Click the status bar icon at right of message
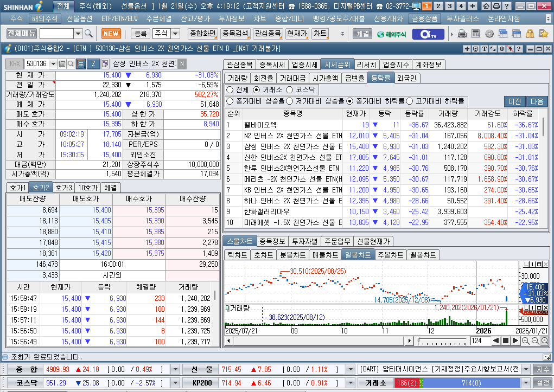The width and height of the screenshot is (554, 392). coord(547,357)
